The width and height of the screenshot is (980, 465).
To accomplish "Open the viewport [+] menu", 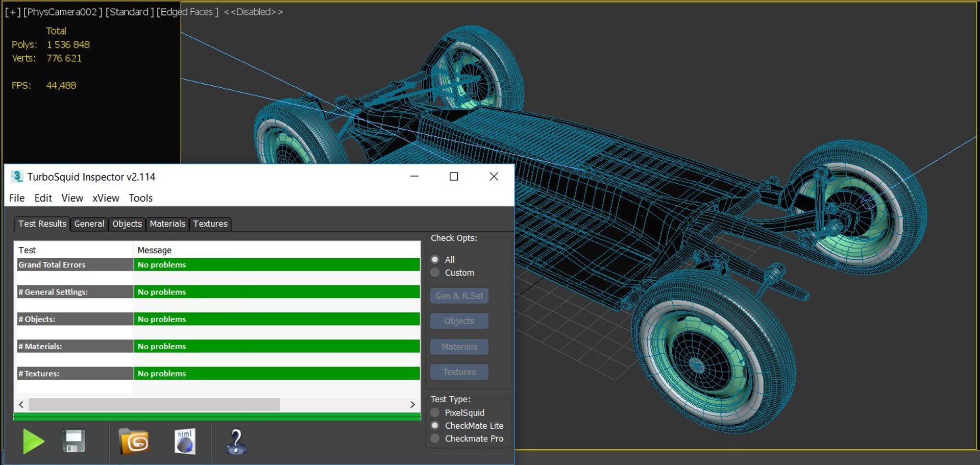I will coord(12,12).
